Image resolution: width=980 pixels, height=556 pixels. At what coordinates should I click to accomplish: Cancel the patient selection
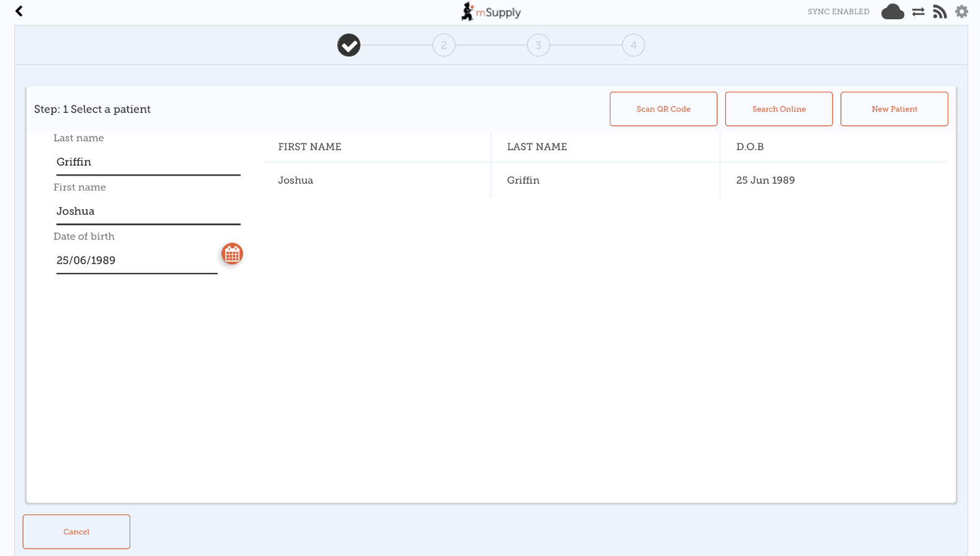coord(76,532)
